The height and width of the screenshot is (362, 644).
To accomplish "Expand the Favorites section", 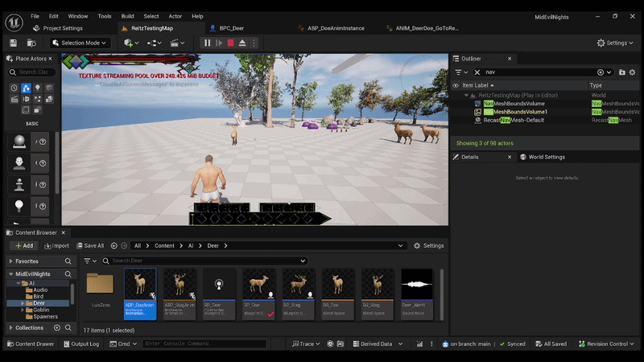I will 10,261.
